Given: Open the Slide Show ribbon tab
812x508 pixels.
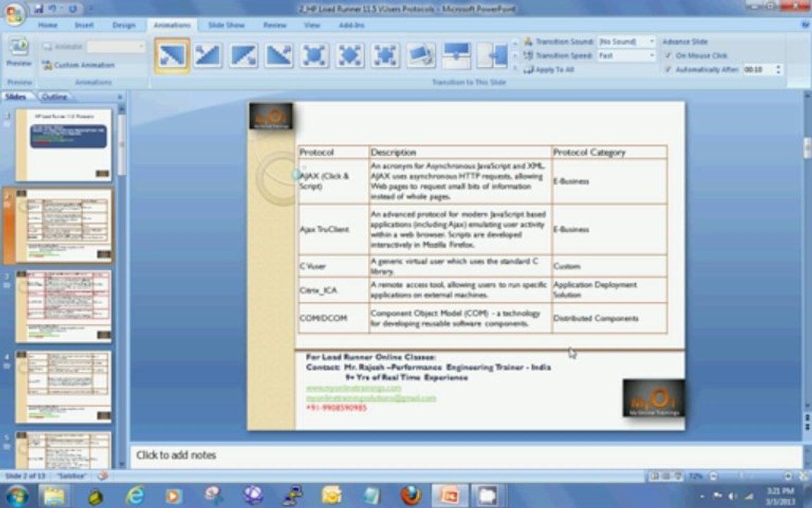Looking at the screenshot, I should [226, 25].
